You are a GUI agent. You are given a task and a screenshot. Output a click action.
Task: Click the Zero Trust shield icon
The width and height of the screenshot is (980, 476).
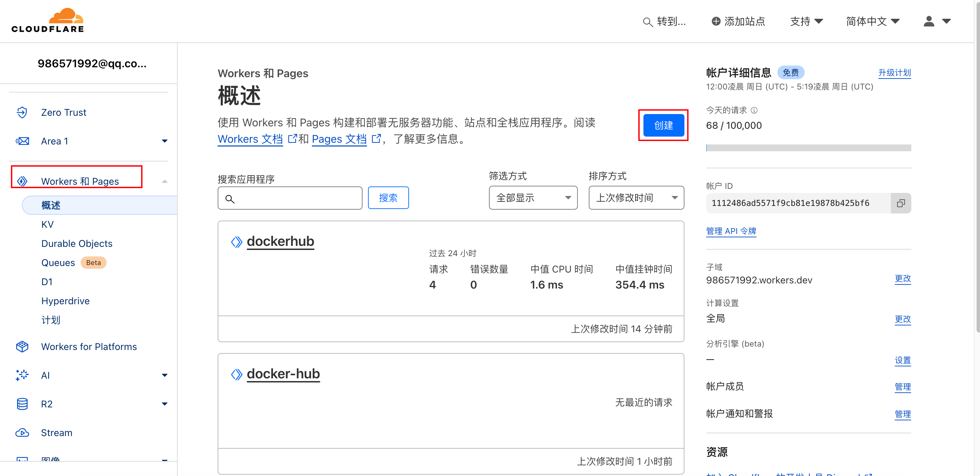point(22,113)
